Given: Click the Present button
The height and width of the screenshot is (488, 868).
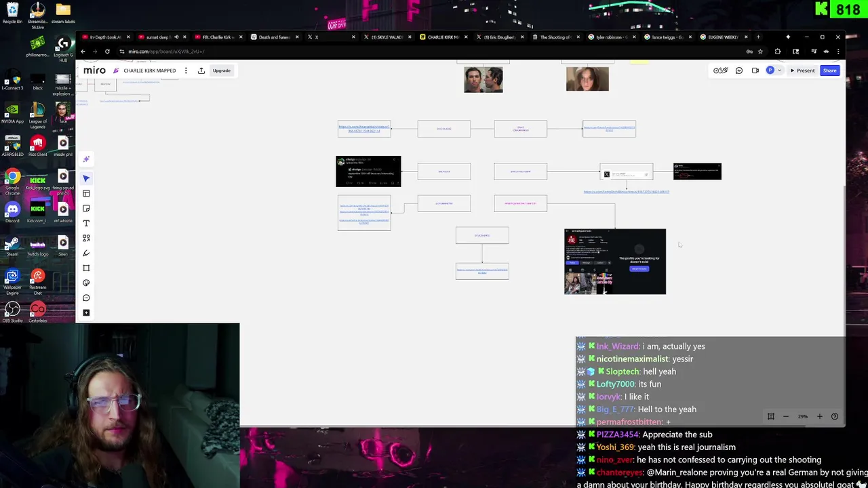Looking at the screenshot, I should click(802, 70).
